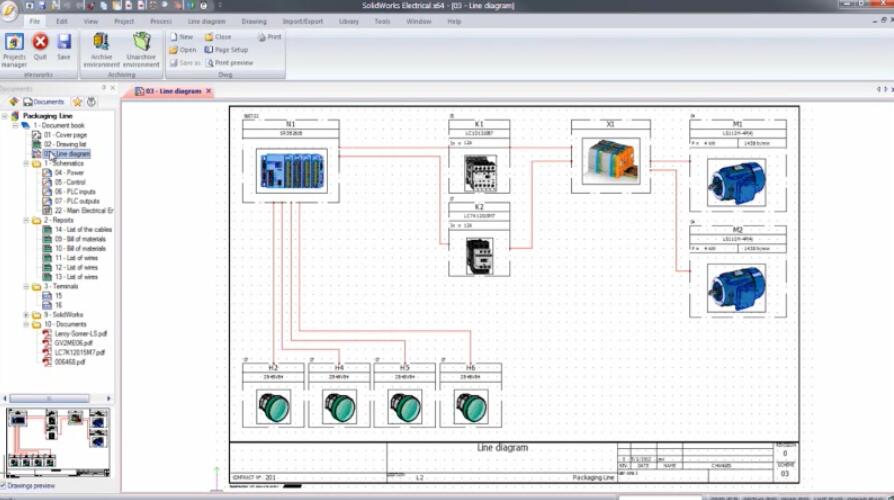Select 14 - List of the cables report
Viewport: 894px width, 500px height.
tap(83, 229)
